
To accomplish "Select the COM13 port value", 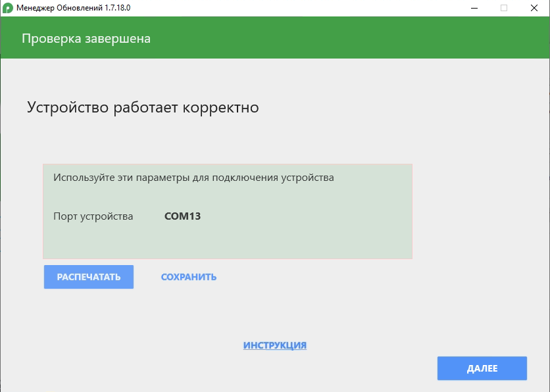I will [x=182, y=216].
